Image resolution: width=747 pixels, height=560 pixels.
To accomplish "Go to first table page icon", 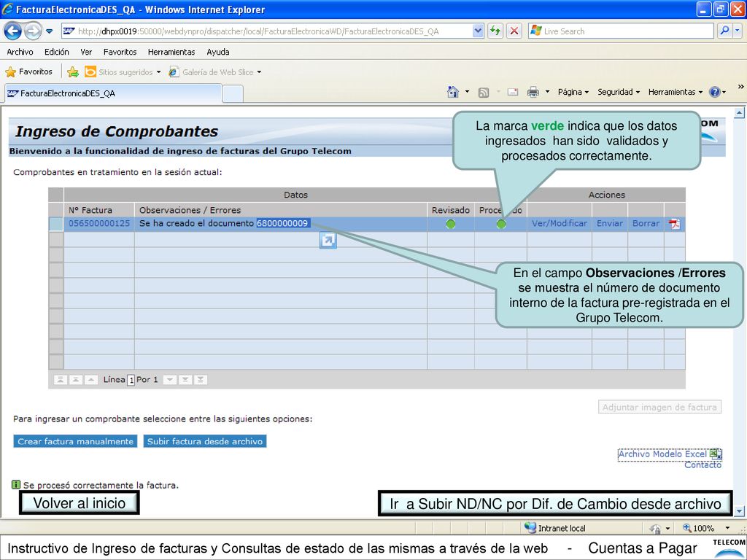I will (x=60, y=379).
